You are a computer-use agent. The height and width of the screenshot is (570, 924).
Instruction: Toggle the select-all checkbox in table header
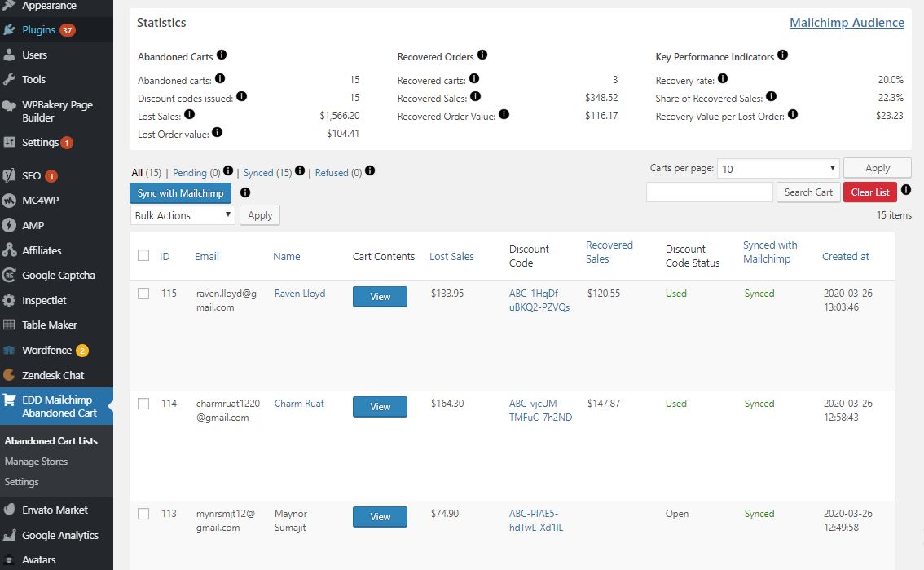(143, 255)
